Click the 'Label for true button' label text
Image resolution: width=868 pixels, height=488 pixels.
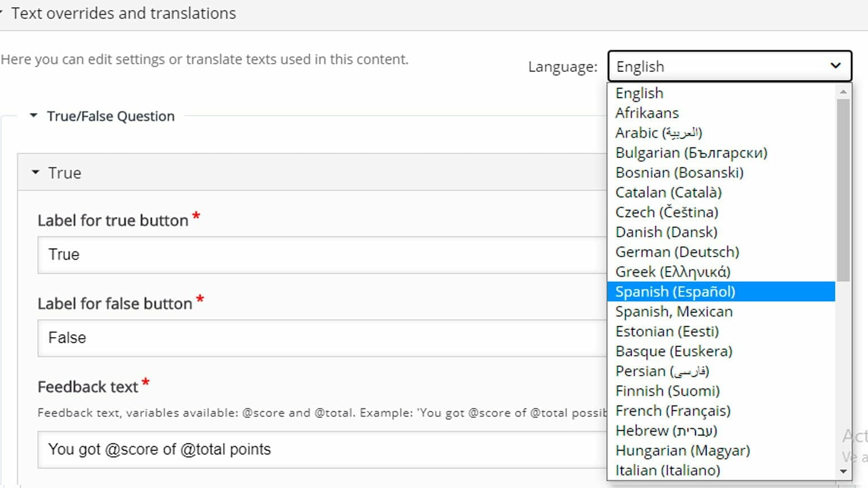112,220
